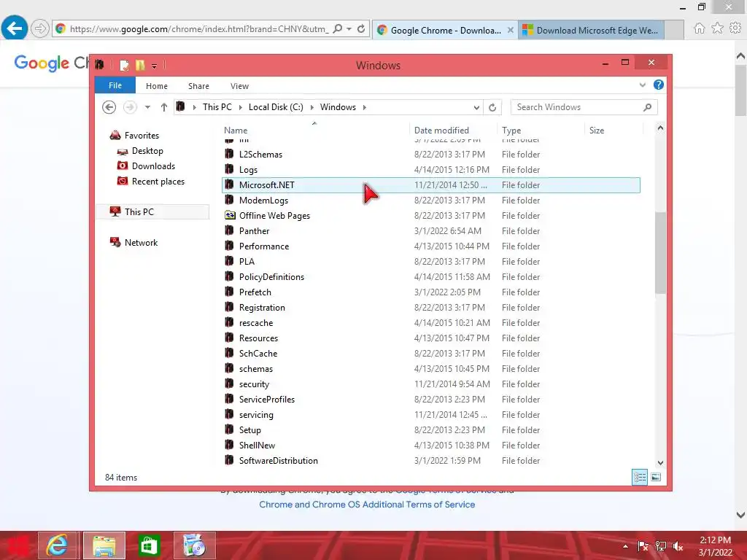The width and height of the screenshot is (747, 560).
Task: Open recent locations dropdown in Explorer
Action: [x=147, y=107]
